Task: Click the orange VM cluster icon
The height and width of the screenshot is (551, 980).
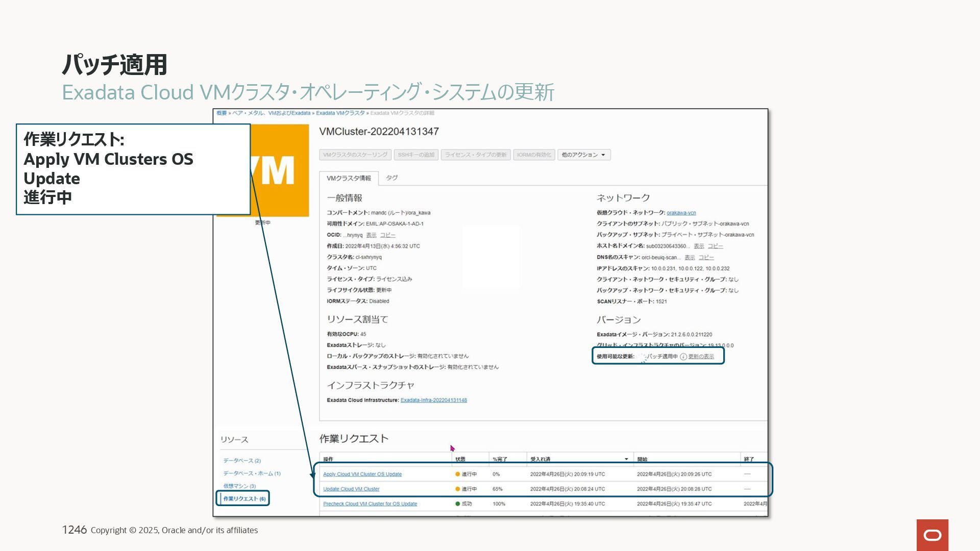Action: coord(280,170)
